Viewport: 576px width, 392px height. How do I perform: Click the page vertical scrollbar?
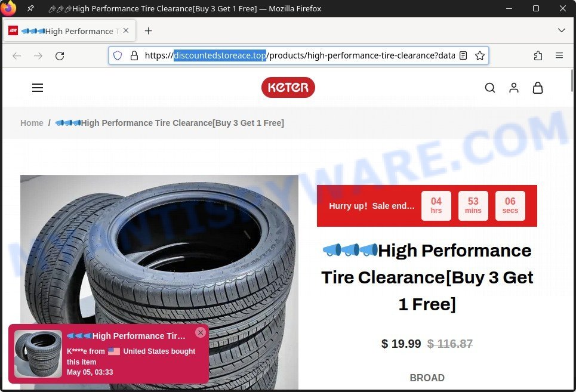coord(572,81)
